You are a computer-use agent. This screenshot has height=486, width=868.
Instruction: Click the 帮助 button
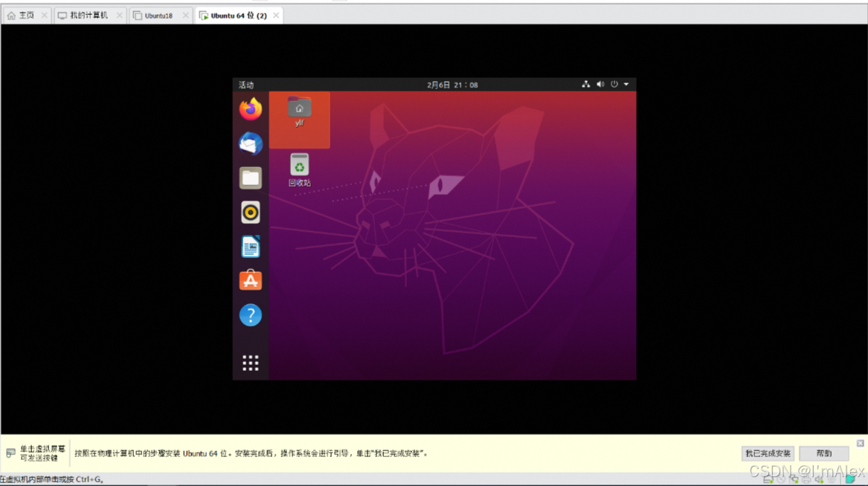823,453
